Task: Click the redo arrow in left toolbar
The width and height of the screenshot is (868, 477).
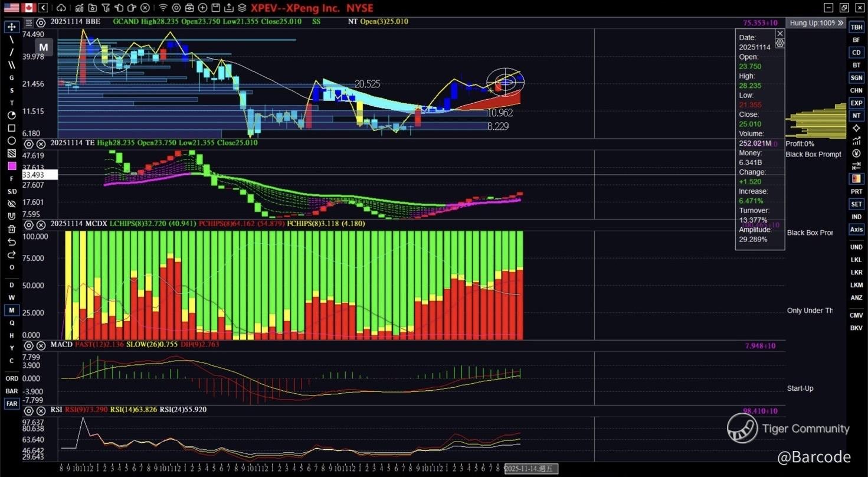Action: (x=12, y=255)
